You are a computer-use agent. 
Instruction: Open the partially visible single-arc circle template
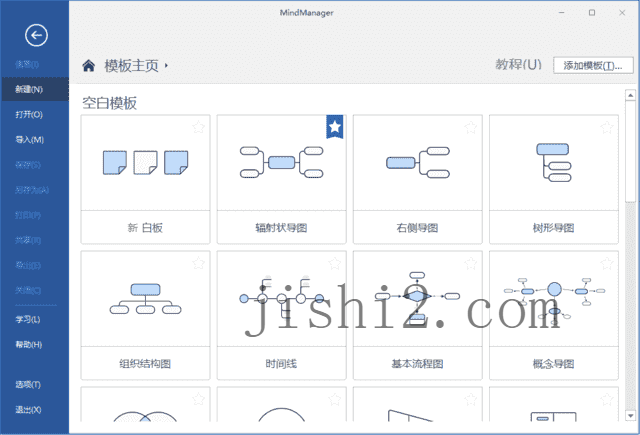coord(282,404)
